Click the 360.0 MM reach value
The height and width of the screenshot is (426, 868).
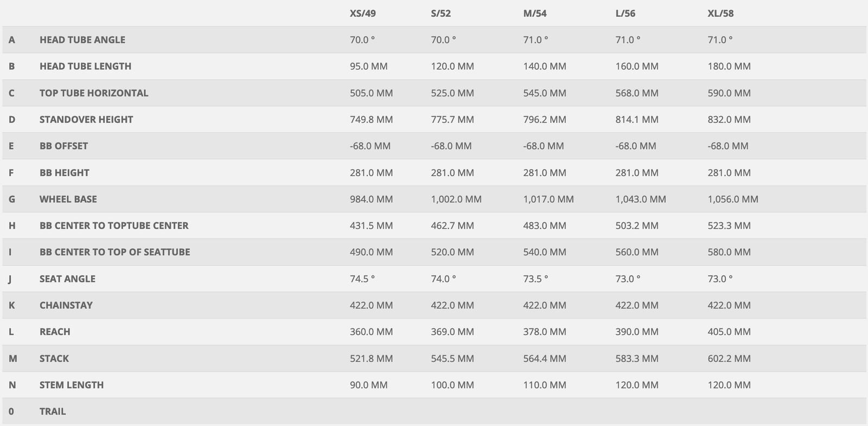click(x=371, y=332)
